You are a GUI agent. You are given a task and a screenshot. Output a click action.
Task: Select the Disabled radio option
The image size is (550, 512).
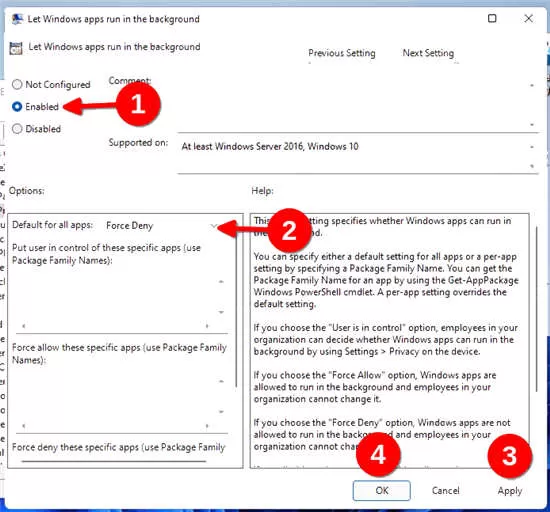click(x=36, y=129)
